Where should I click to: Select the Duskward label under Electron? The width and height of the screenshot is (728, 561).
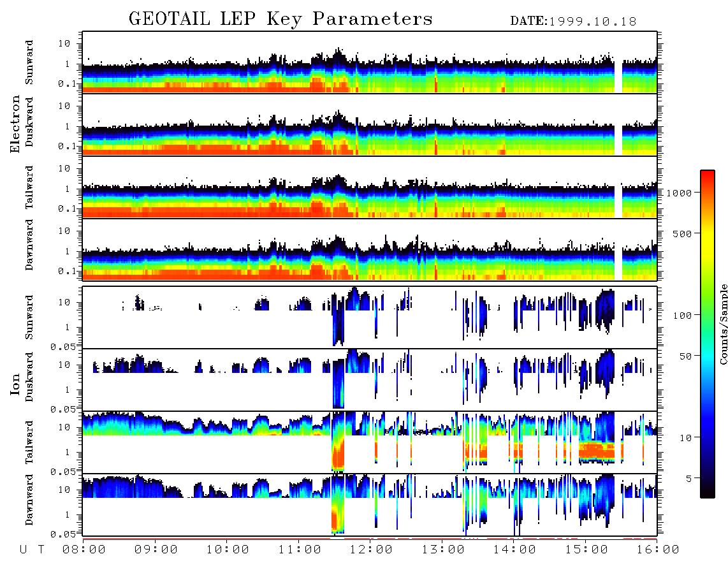29,122
